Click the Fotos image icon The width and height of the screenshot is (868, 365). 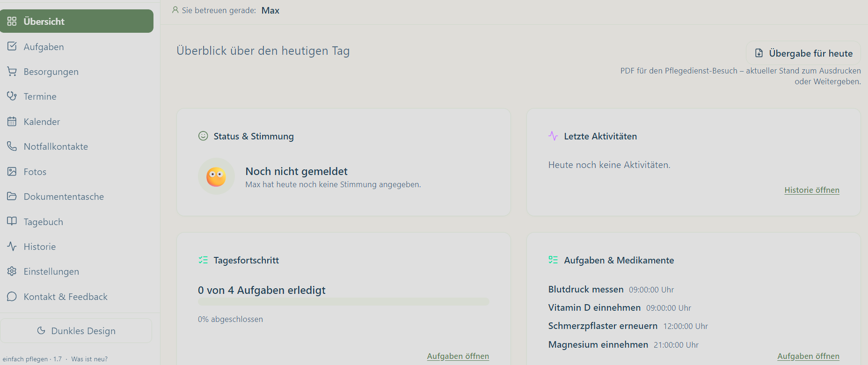click(12, 172)
